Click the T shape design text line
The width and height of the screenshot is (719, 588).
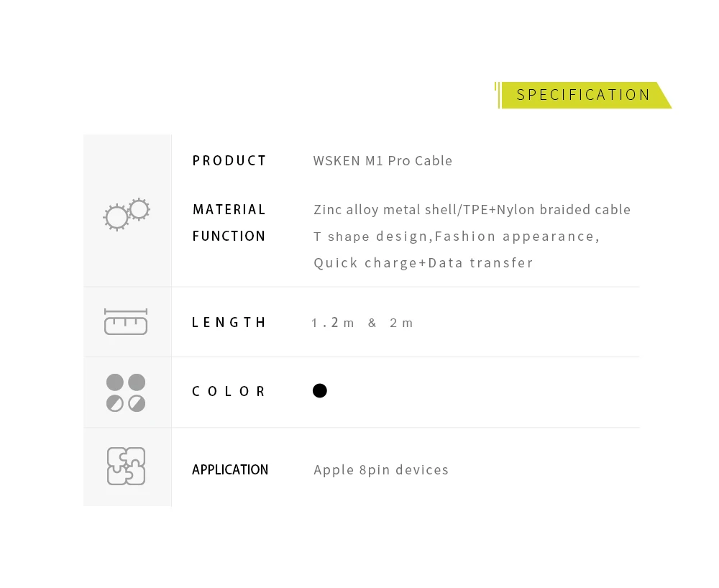[457, 236]
